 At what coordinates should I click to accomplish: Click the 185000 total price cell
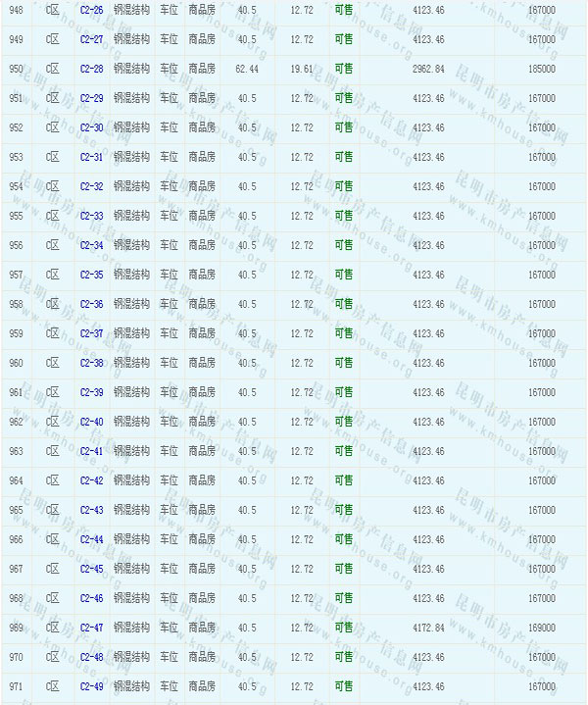(540, 69)
